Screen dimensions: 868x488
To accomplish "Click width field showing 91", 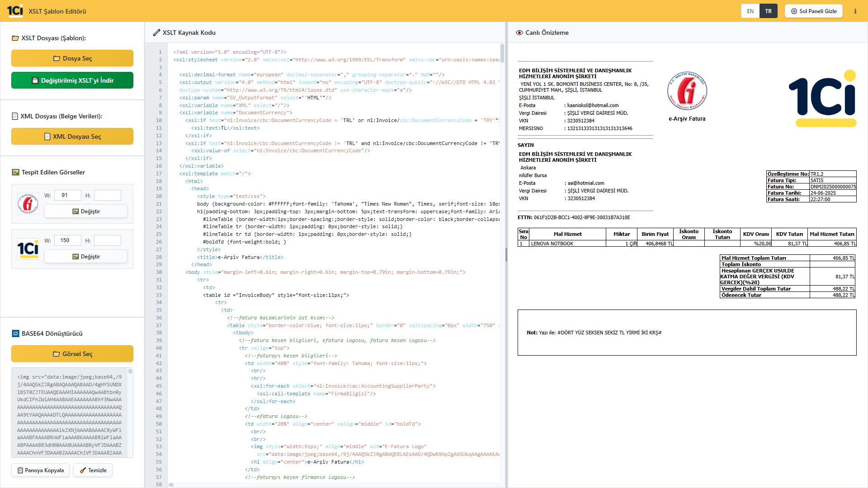I will [68, 195].
